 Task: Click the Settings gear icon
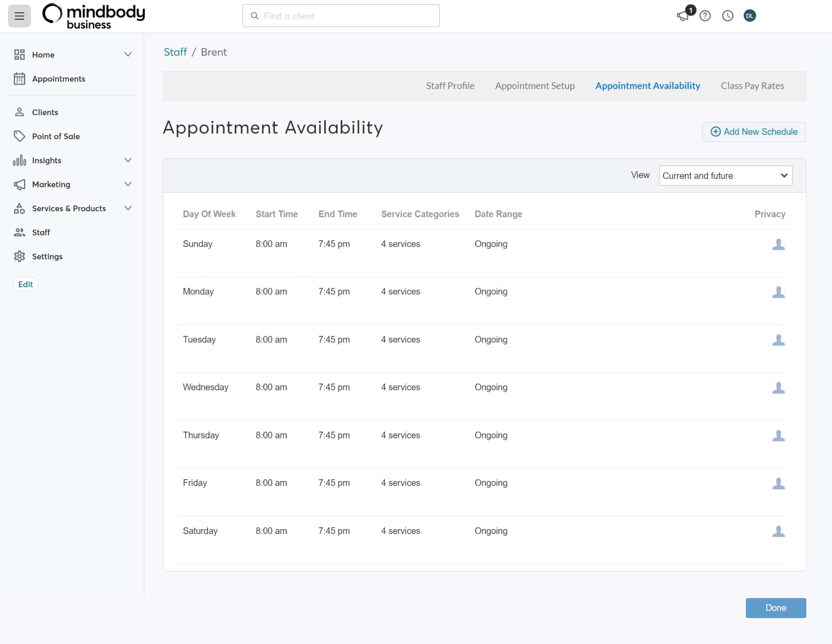[x=19, y=256]
